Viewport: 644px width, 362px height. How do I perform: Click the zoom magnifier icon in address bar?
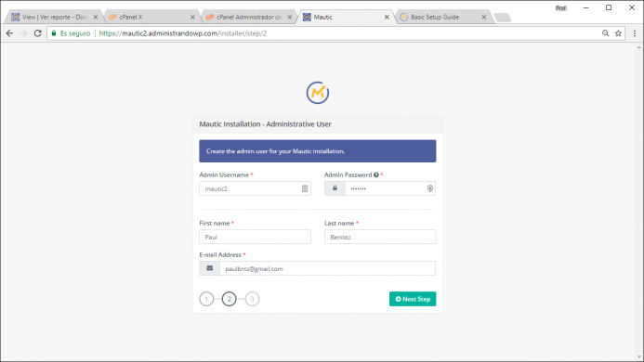[605, 33]
